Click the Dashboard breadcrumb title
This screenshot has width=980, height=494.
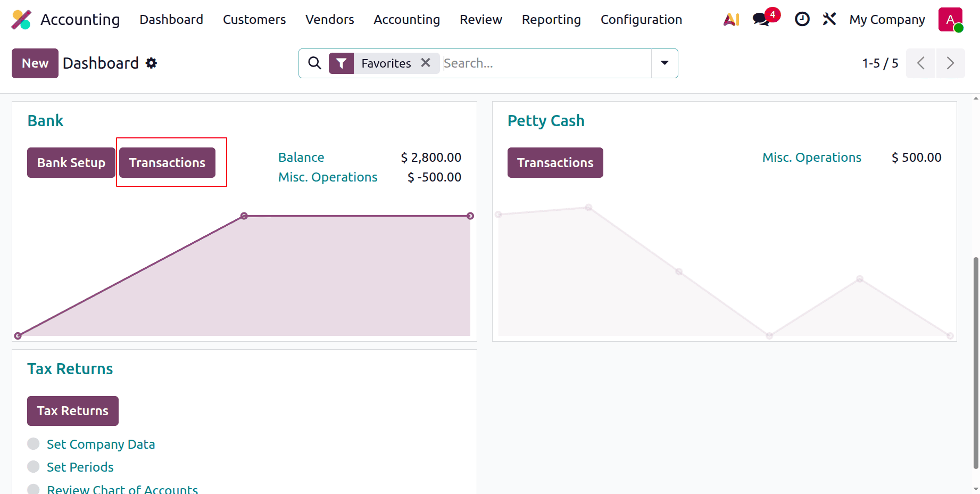click(x=101, y=63)
